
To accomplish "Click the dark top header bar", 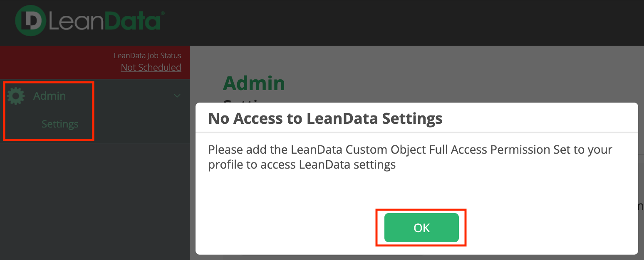I will click(374, 23).
